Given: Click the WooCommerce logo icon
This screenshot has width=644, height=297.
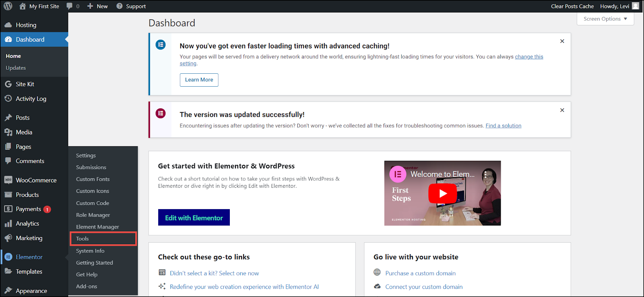Looking at the screenshot, I should pos(8,180).
